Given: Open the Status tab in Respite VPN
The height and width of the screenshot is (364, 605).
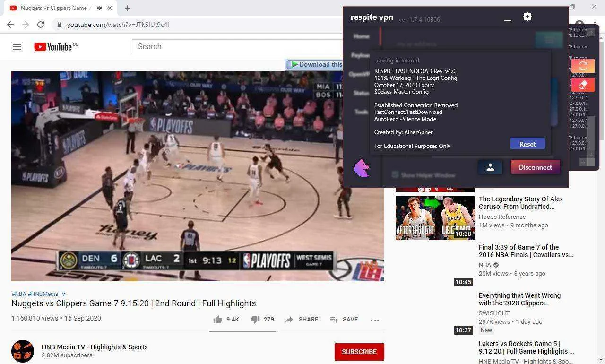Looking at the screenshot, I should click(361, 93).
